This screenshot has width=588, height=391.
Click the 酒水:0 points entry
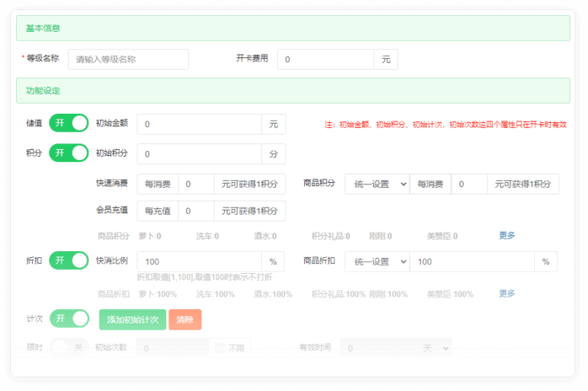(265, 236)
